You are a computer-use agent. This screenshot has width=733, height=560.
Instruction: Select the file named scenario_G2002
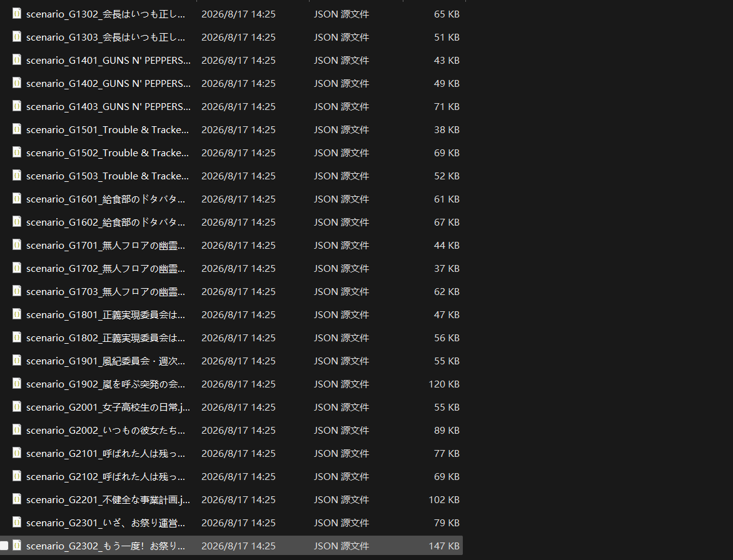106,430
